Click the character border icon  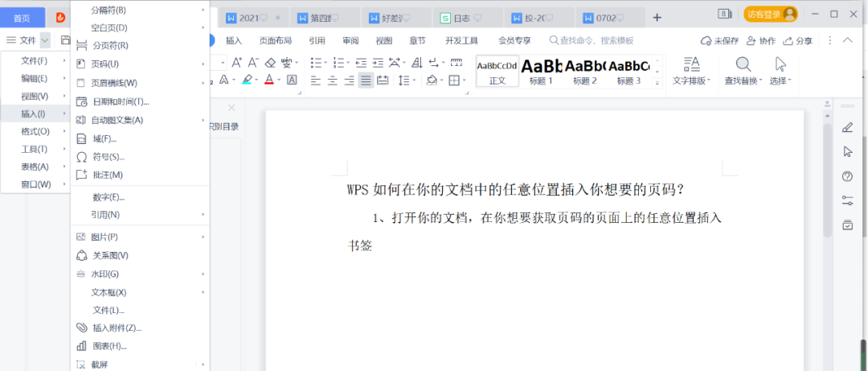pyautogui.click(x=292, y=80)
